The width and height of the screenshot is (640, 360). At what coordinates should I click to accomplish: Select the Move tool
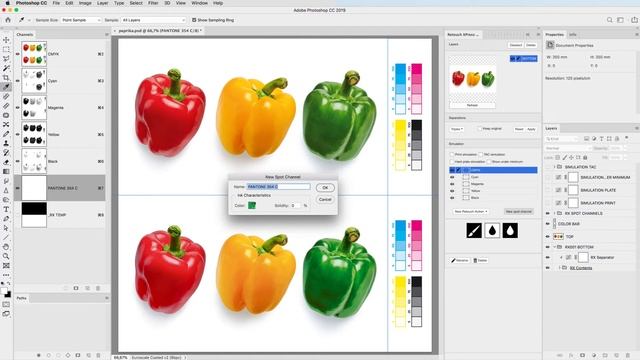(x=6, y=40)
